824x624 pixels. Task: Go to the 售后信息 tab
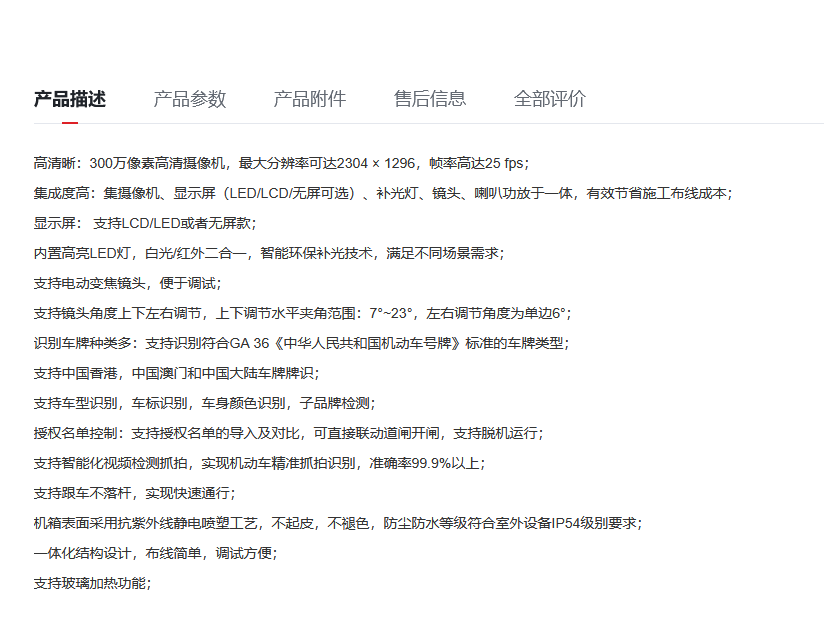coord(430,99)
